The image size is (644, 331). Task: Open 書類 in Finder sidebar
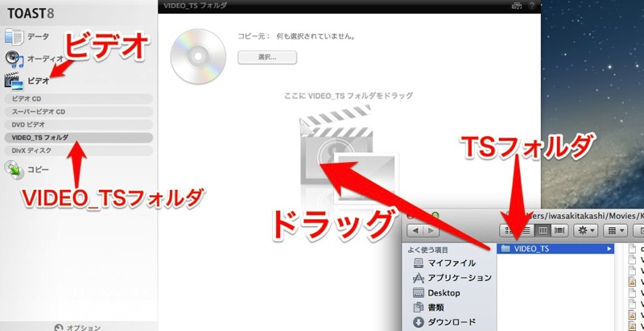(429, 307)
